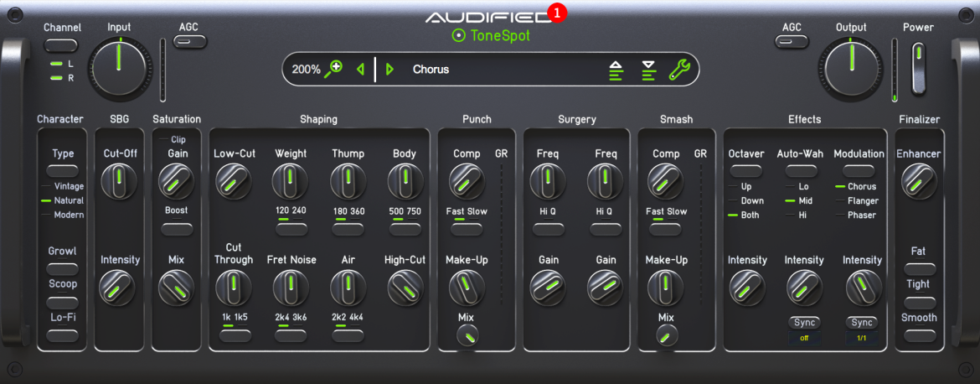Toggle Smash Fast/Slow button
The width and height of the screenshot is (980, 384).
pyautogui.click(x=665, y=229)
